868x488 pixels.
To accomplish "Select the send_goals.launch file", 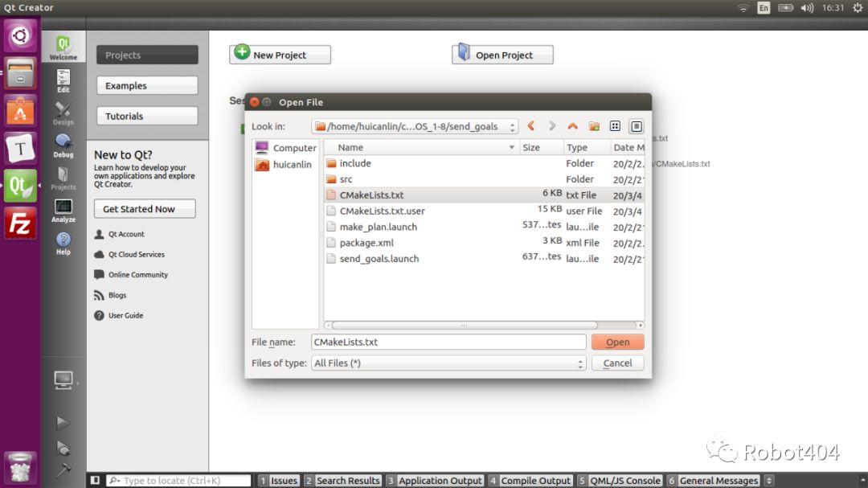I will (379, 259).
